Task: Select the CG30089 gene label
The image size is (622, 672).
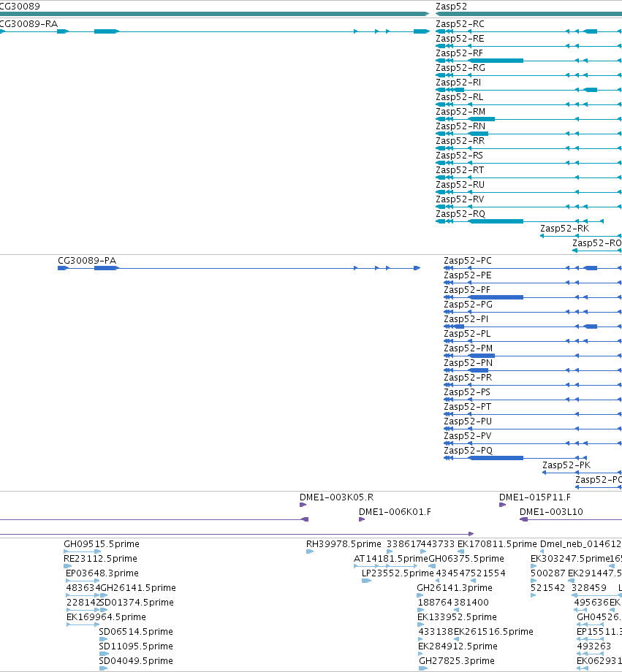Action: pos(20,7)
